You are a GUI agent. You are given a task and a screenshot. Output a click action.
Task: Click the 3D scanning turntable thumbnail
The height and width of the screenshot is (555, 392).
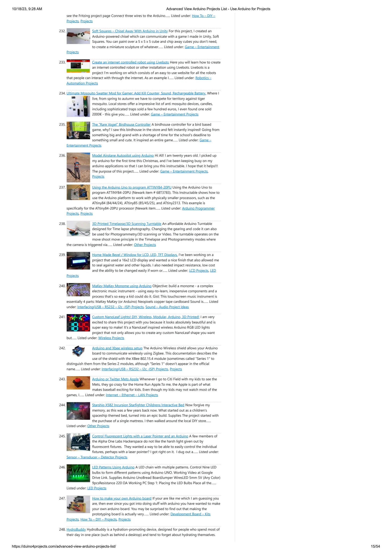click(x=78, y=229)
